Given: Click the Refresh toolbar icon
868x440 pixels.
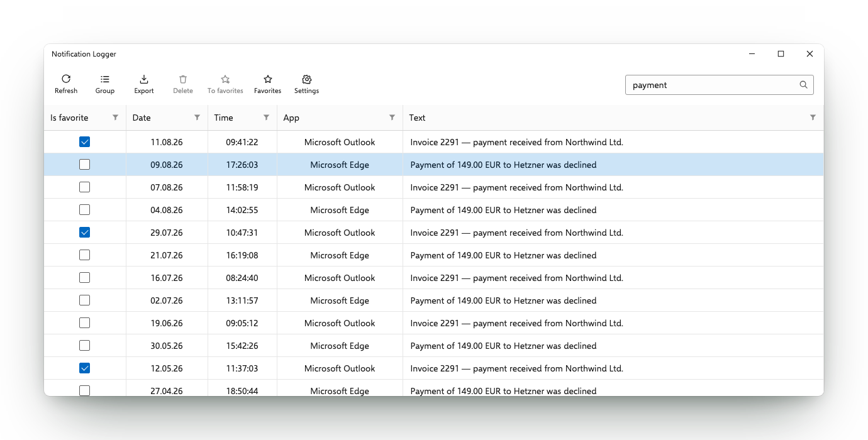Looking at the screenshot, I should [x=66, y=79].
